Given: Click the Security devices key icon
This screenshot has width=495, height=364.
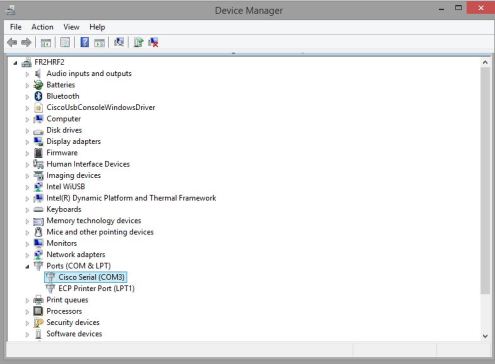Looking at the screenshot, I should pyautogui.click(x=38, y=323).
